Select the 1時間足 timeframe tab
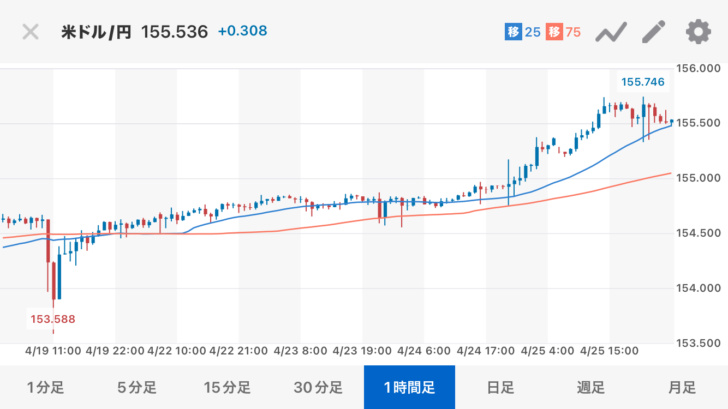Image resolution: width=728 pixels, height=409 pixels. click(x=409, y=387)
